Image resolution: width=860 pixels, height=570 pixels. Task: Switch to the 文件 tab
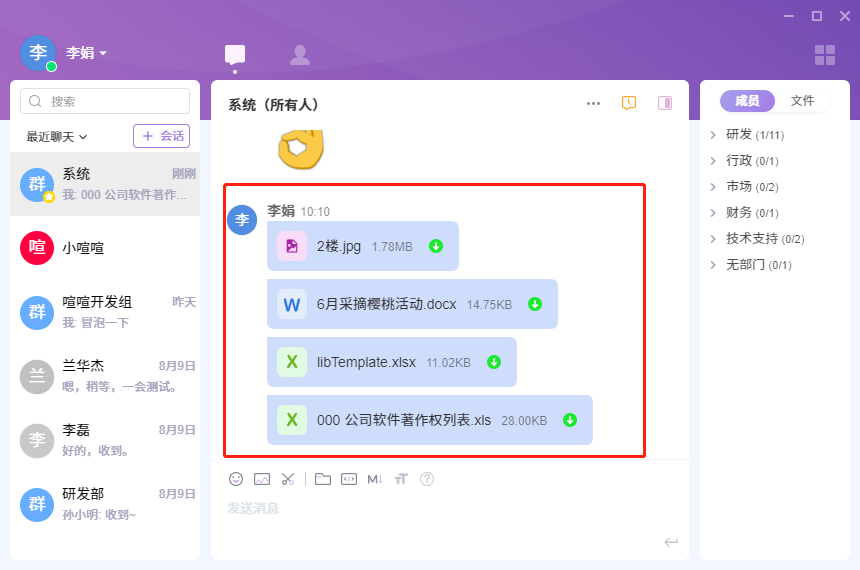point(802,101)
